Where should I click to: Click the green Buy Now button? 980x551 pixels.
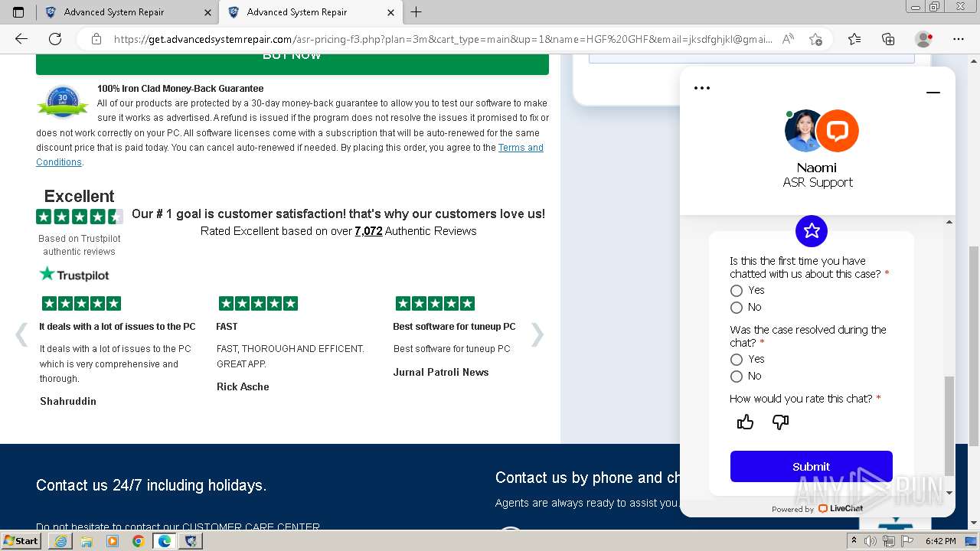tap(292, 64)
